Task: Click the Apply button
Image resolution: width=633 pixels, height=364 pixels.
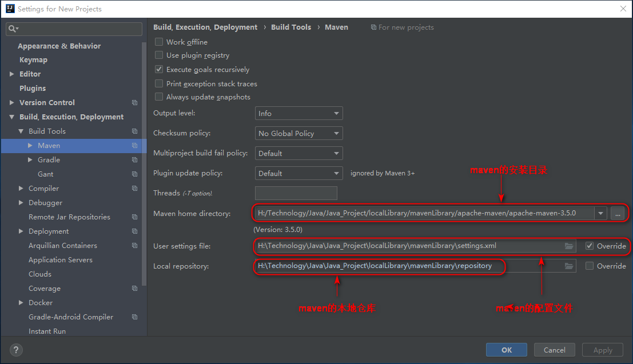Action: (x=603, y=350)
